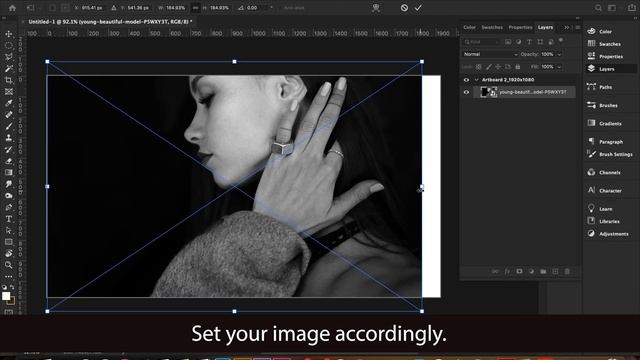Select the Untitled-1 document tab

click(x=110, y=22)
